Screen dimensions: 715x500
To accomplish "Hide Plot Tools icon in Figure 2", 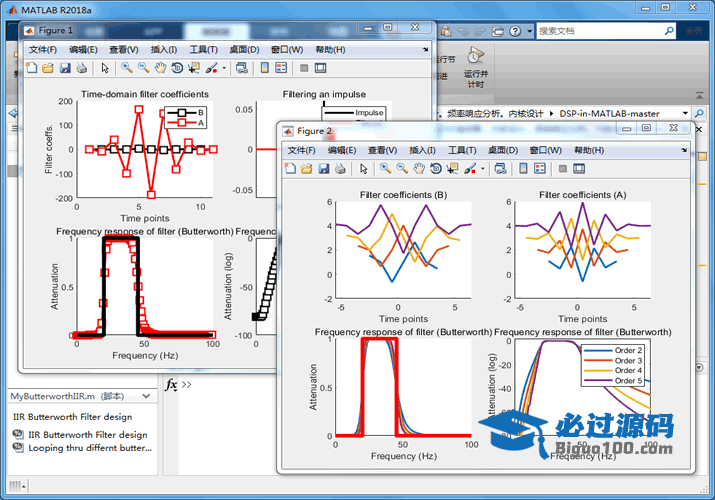I will [563, 169].
